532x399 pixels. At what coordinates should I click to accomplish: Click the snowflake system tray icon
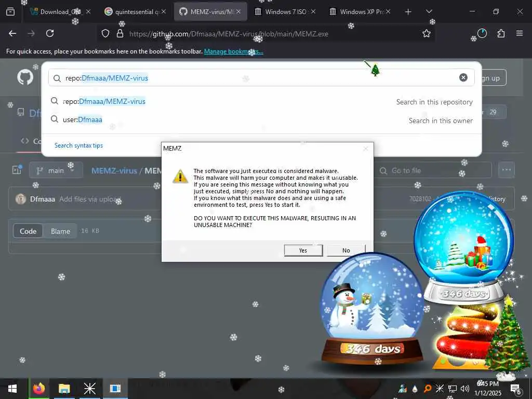[x=440, y=389]
